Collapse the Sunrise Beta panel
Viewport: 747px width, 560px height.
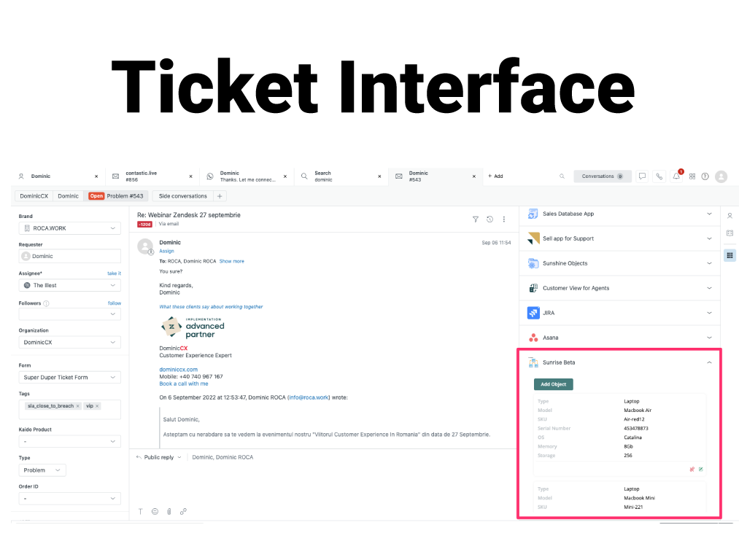pos(708,362)
